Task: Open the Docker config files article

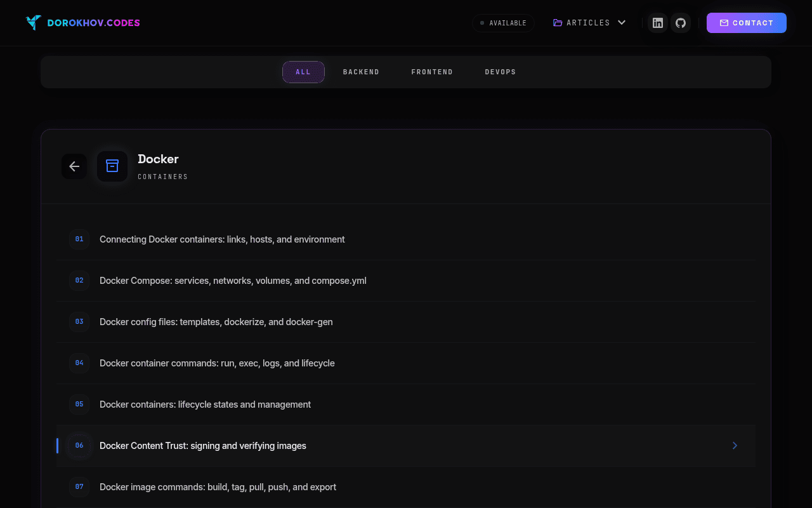Action: [x=406, y=322]
